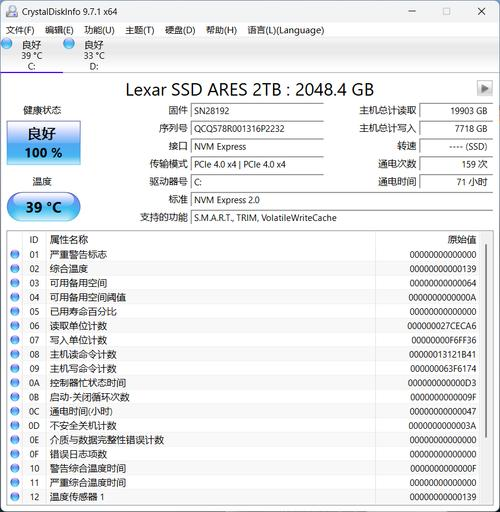
Task: Click the serial number field
Action: tap(257, 129)
